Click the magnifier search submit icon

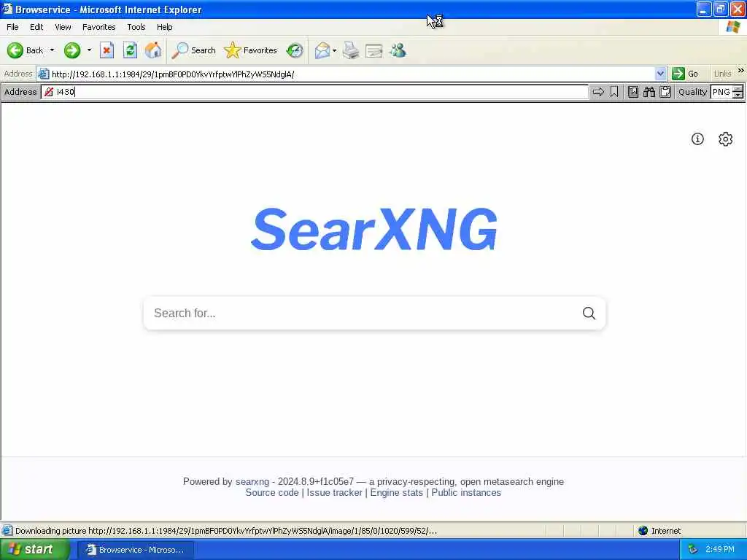tap(589, 313)
